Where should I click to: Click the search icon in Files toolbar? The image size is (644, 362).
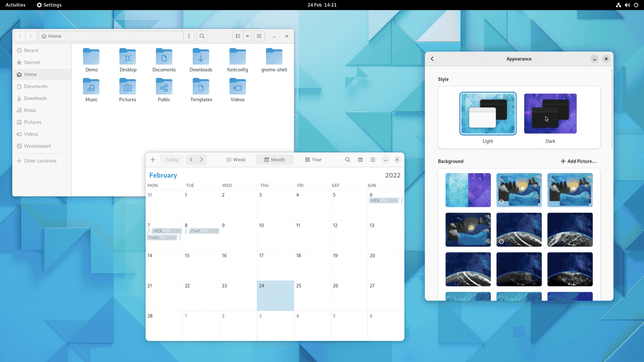(202, 36)
